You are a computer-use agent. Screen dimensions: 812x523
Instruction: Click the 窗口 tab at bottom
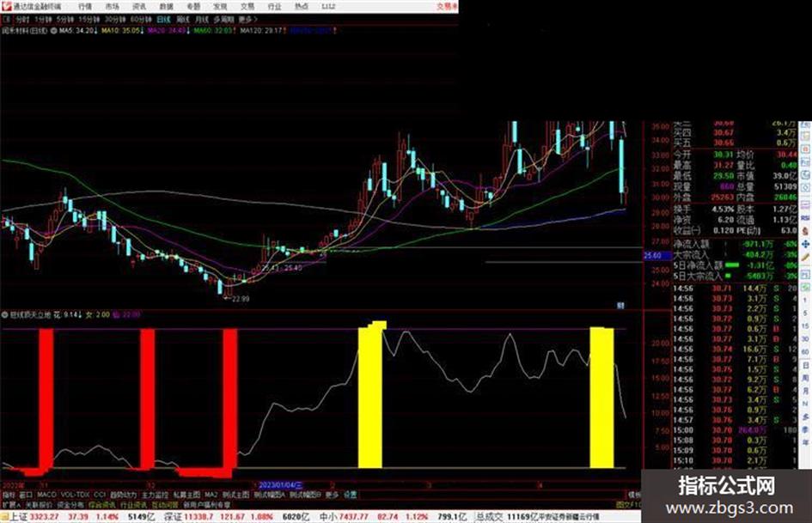pos(26,495)
